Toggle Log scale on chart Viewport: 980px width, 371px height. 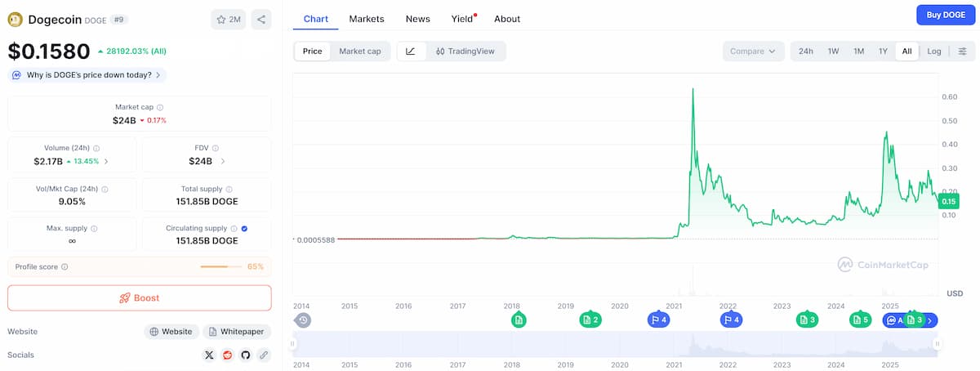(934, 51)
